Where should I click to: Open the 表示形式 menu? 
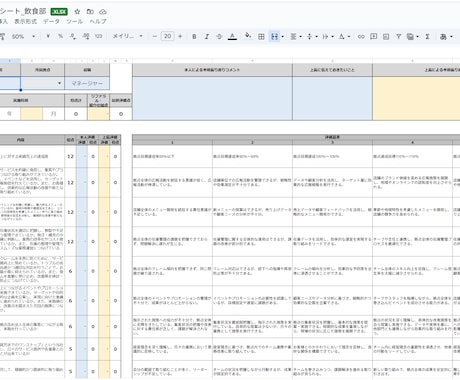click(25, 21)
